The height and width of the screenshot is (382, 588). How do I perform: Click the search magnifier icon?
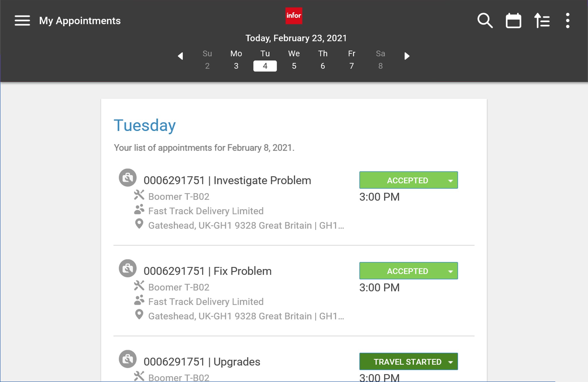[x=485, y=21]
